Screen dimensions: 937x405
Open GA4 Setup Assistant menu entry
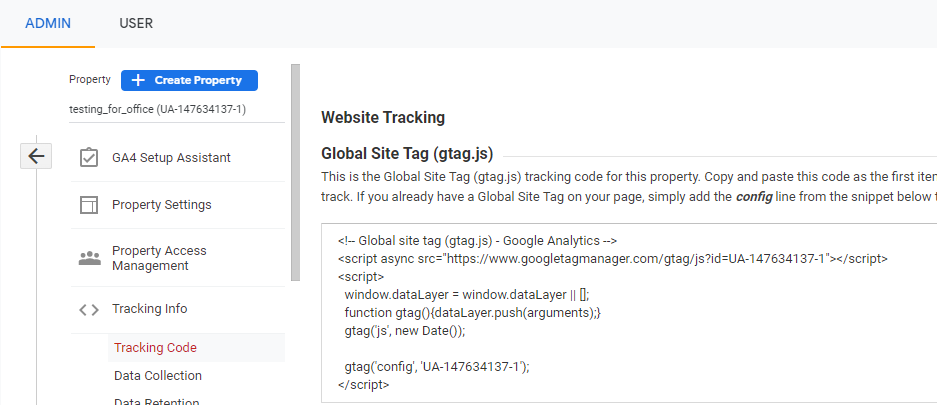coord(171,158)
